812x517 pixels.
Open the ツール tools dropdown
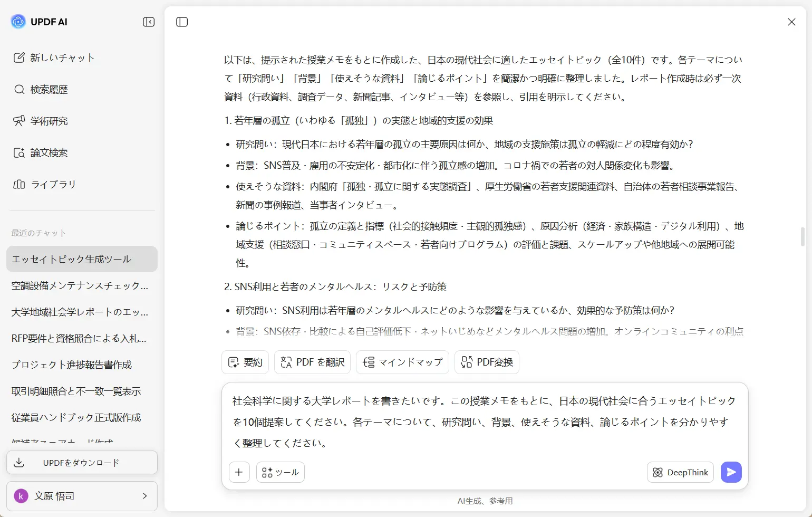tap(281, 472)
